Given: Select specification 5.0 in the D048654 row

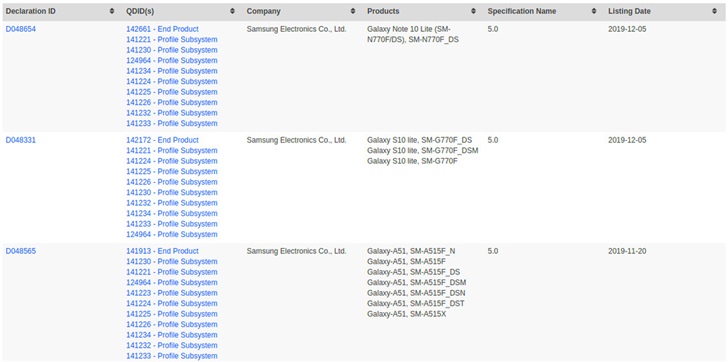Looking at the screenshot, I should 493,29.
